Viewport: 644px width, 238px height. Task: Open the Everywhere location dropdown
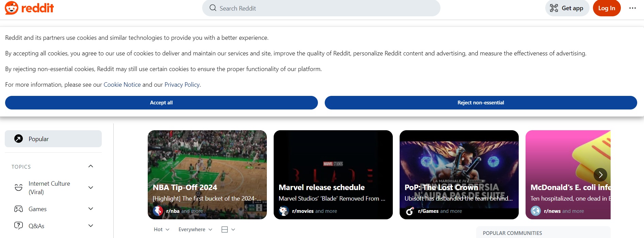(195, 230)
